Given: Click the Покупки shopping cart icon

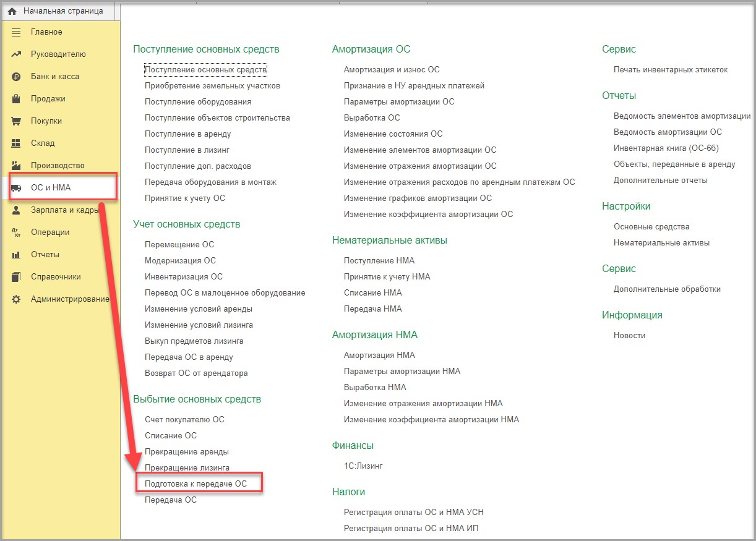Looking at the screenshot, I should click(x=17, y=121).
